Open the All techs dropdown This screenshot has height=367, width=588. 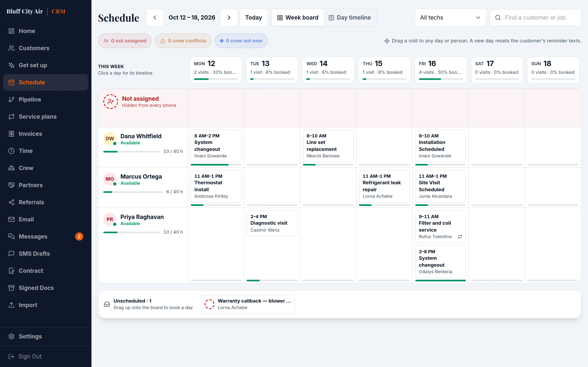pyautogui.click(x=450, y=18)
